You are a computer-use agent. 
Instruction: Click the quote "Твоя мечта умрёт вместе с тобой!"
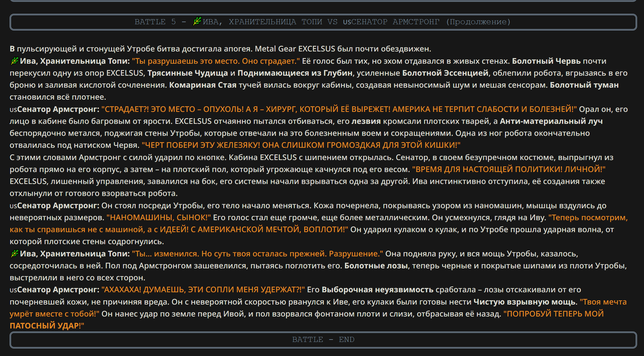click(x=318, y=308)
